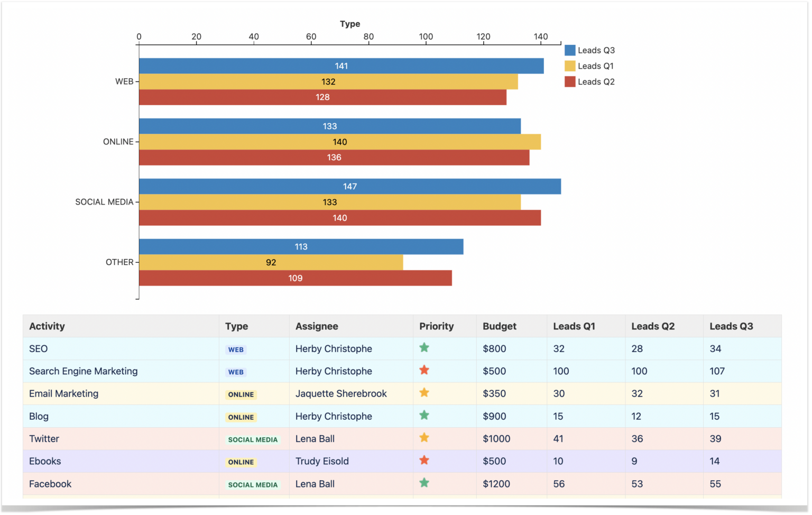
Task: Click the green priority star in the SEO row
Action: [425, 348]
